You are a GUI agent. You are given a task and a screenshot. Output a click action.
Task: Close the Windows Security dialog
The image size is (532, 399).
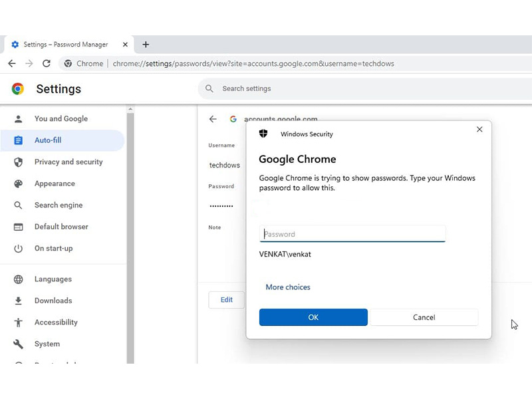479,129
